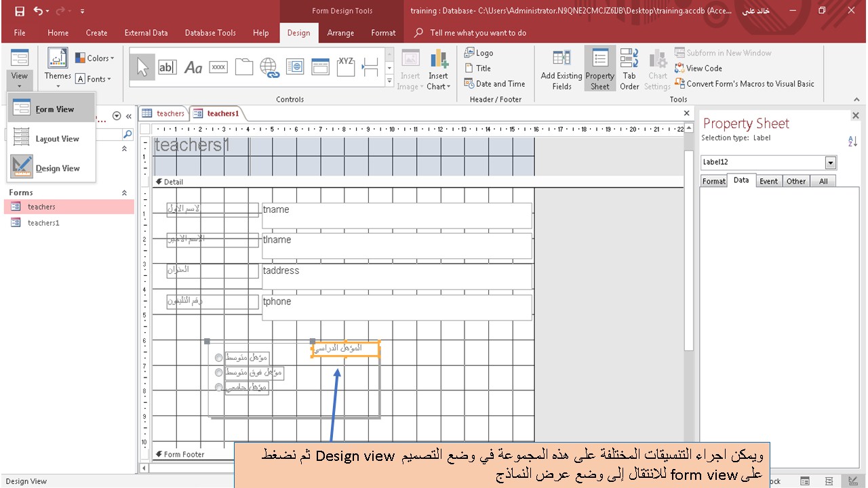The width and height of the screenshot is (868, 488).
Task: Select the Text Box control in the ribbon
Action: (x=167, y=66)
